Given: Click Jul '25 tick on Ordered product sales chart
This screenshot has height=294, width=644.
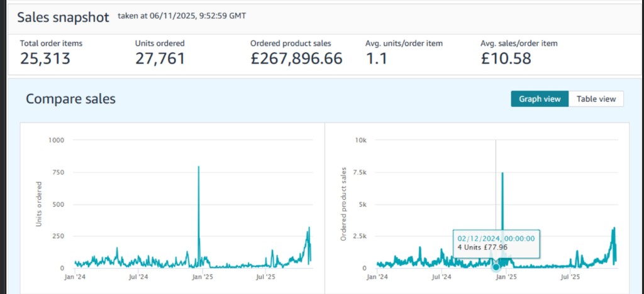Looking at the screenshot, I should pyautogui.click(x=571, y=277).
